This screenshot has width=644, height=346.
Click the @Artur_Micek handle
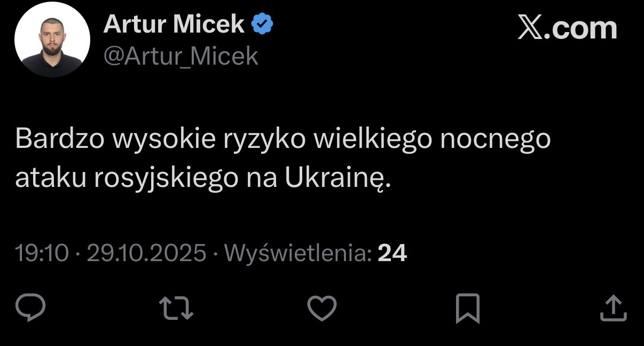click(180, 56)
